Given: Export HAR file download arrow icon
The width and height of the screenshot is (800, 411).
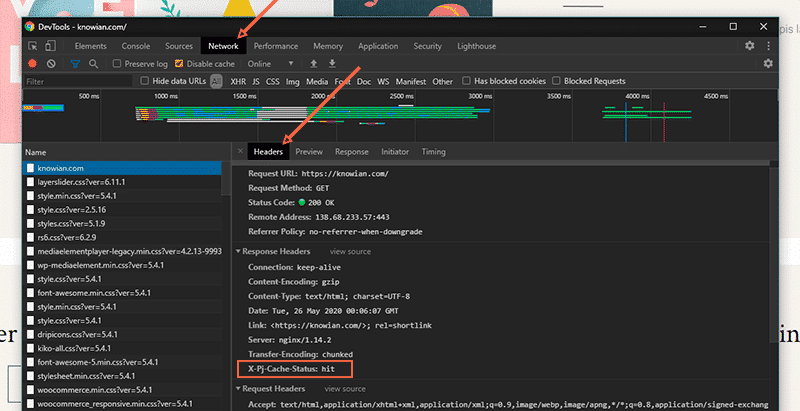Looking at the screenshot, I should coord(332,63).
